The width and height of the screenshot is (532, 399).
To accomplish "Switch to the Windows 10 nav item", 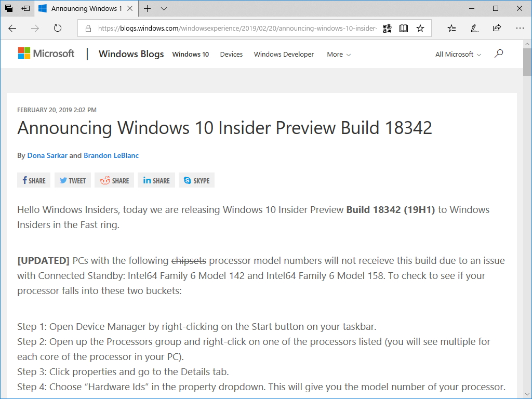I will click(190, 54).
